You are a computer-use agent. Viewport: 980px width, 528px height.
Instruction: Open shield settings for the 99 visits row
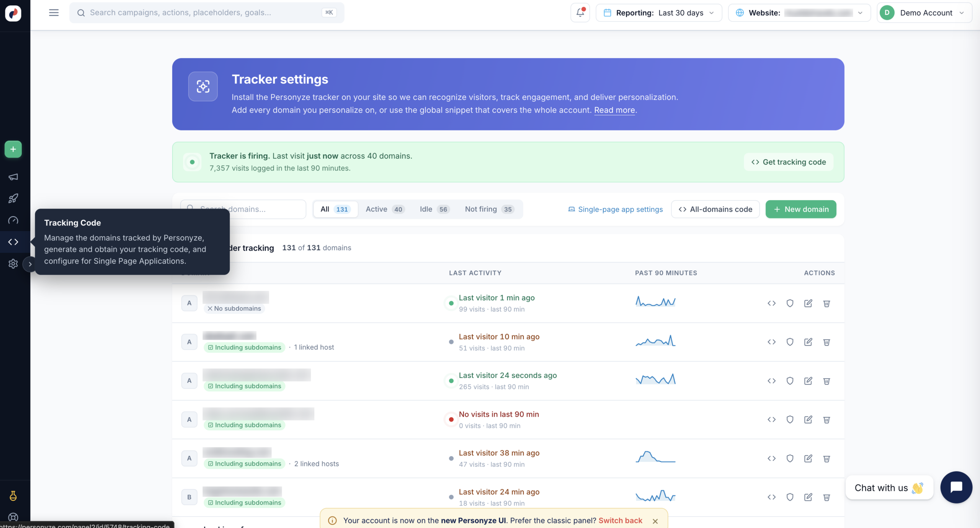pyautogui.click(x=790, y=303)
